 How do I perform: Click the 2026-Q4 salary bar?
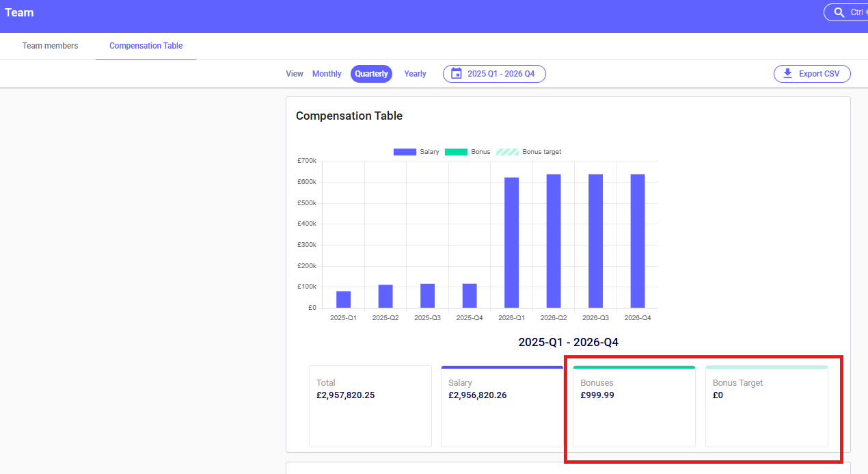(x=637, y=241)
